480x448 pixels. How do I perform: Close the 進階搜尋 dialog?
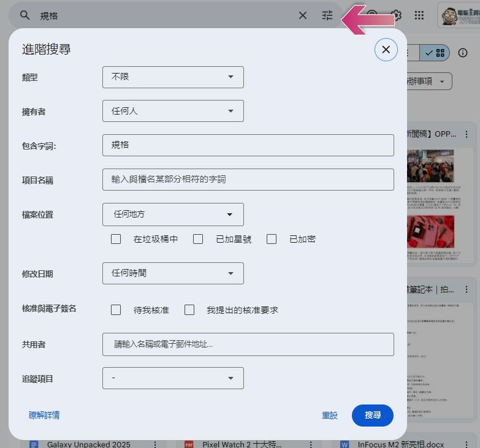386,50
